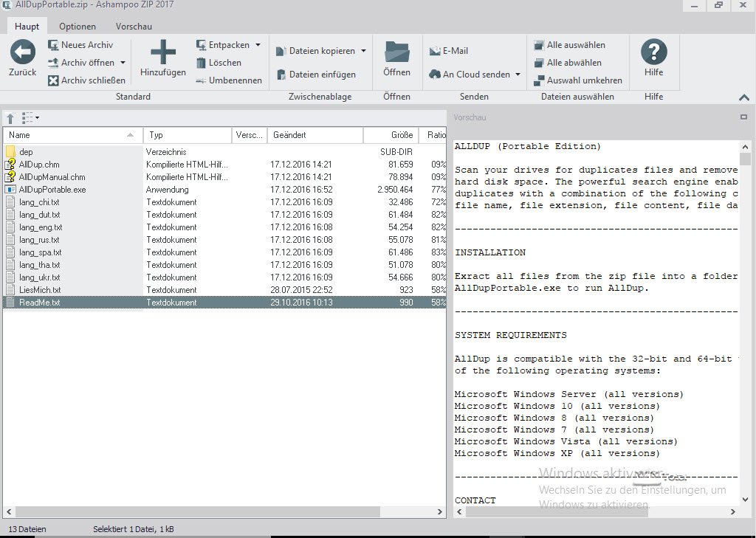Screen dimensions: 756x538
Task: Collapse the ribbon with the chevron
Action: tap(743, 97)
